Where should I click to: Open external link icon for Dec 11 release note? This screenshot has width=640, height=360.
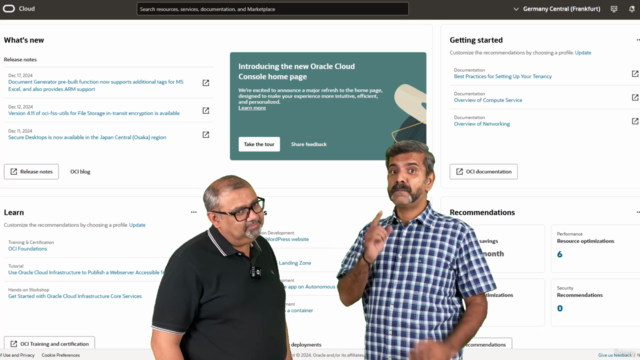coord(206,135)
